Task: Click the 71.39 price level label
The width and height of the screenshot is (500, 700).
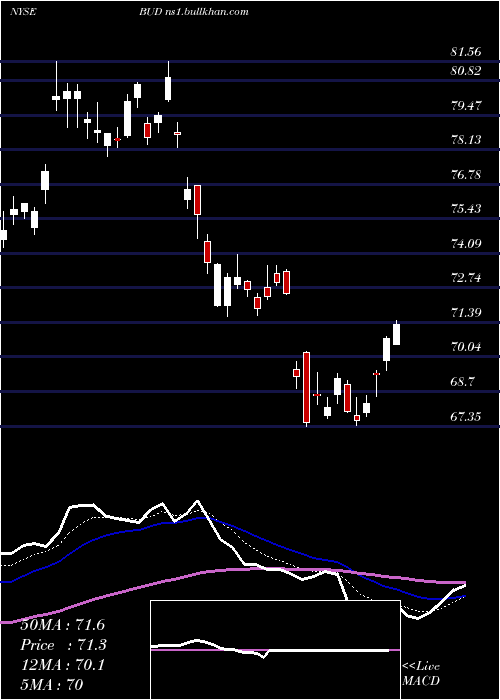Action: point(466,312)
